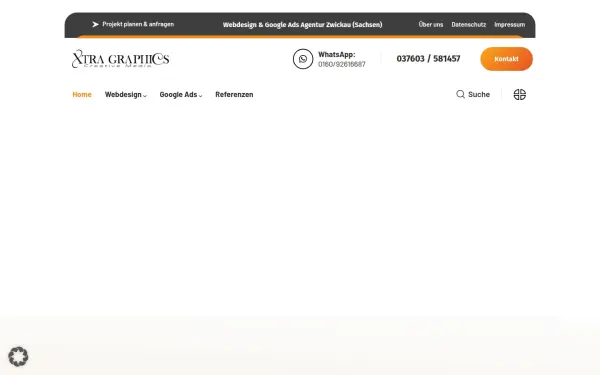The height and width of the screenshot is (375, 600).
Task: Click WhatsApp number 0160/92616687
Action: pos(342,64)
